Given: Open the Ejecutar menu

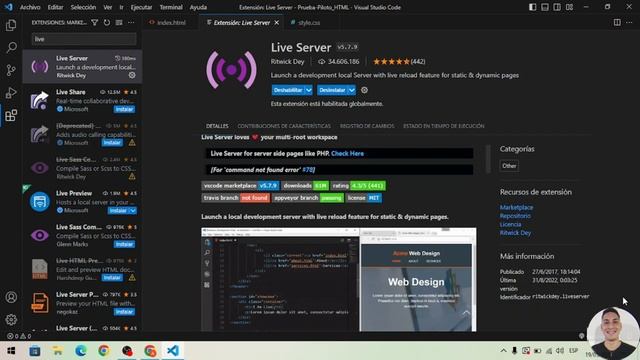Looking at the screenshot, I should [x=141, y=7].
